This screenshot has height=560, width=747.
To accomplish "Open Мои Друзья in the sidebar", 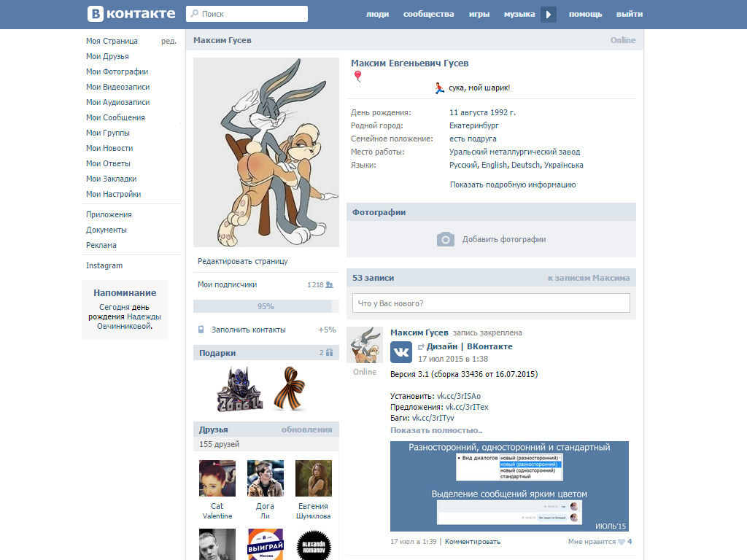I will (107, 56).
